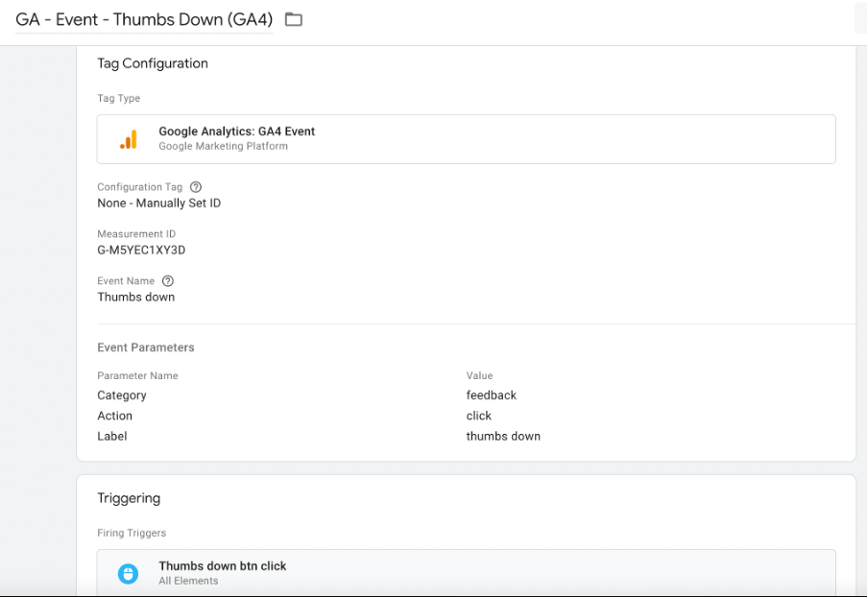Click the 'thumbs down' label value

[503, 437]
